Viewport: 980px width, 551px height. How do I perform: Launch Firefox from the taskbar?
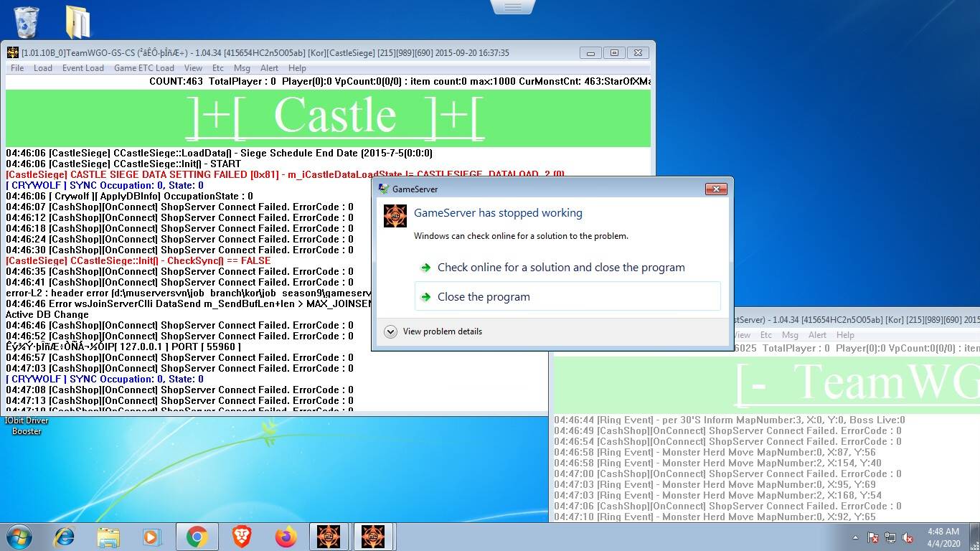[x=286, y=537]
